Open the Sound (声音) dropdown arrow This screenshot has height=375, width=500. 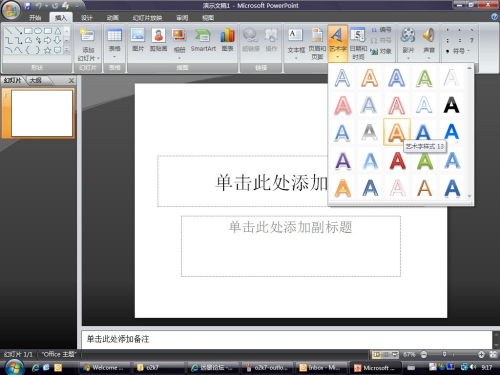pyautogui.click(x=429, y=58)
